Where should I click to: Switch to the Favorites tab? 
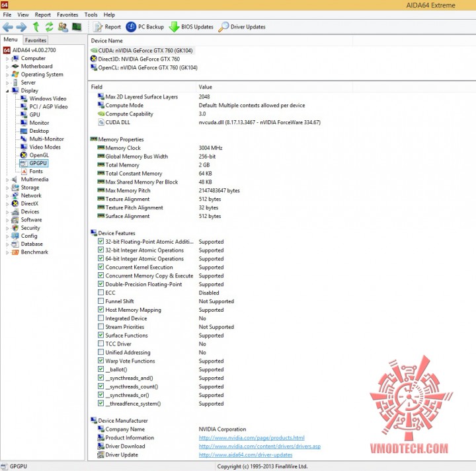tap(36, 40)
